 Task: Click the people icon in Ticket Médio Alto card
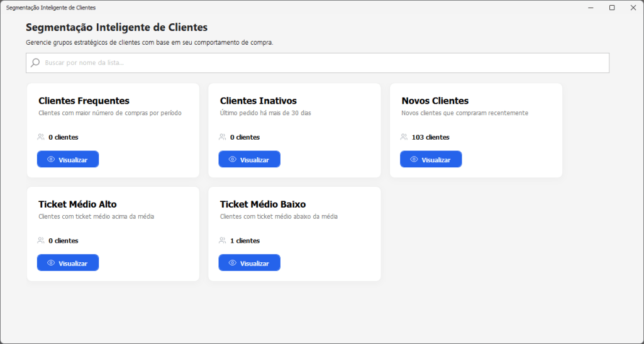point(41,240)
